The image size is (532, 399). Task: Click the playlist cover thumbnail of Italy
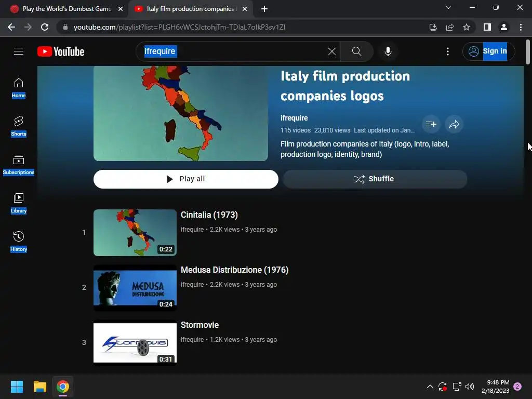pyautogui.click(x=180, y=113)
